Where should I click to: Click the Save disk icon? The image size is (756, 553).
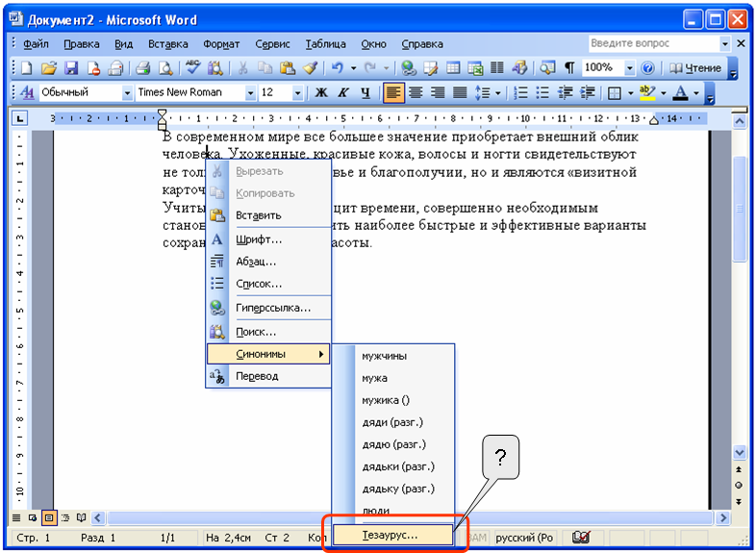click(x=70, y=68)
